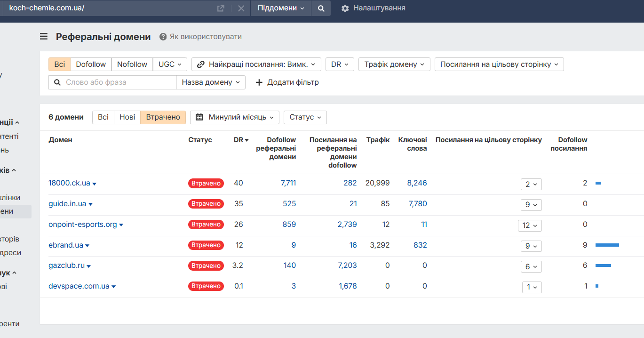
Task: Select the Nofollow link type filter
Action: pyautogui.click(x=132, y=64)
